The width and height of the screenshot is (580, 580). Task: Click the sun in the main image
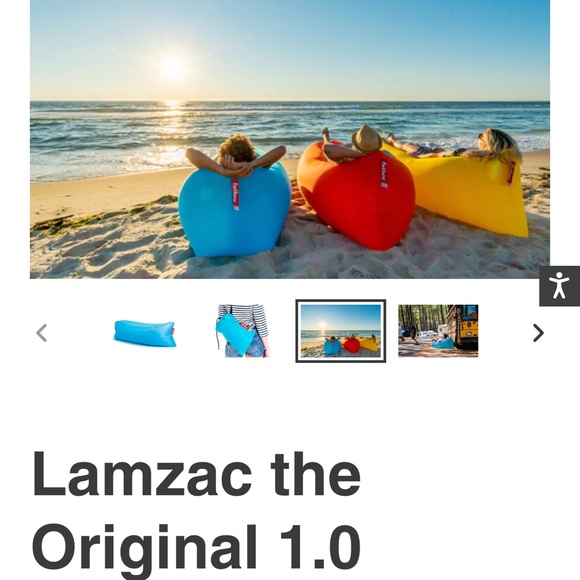click(172, 68)
